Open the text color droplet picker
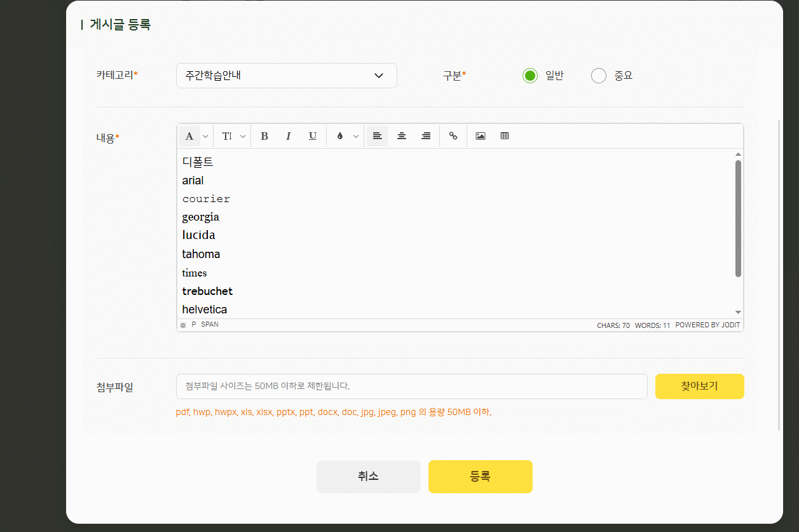The width and height of the screenshot is (799, 532). [x=340, y=136]
